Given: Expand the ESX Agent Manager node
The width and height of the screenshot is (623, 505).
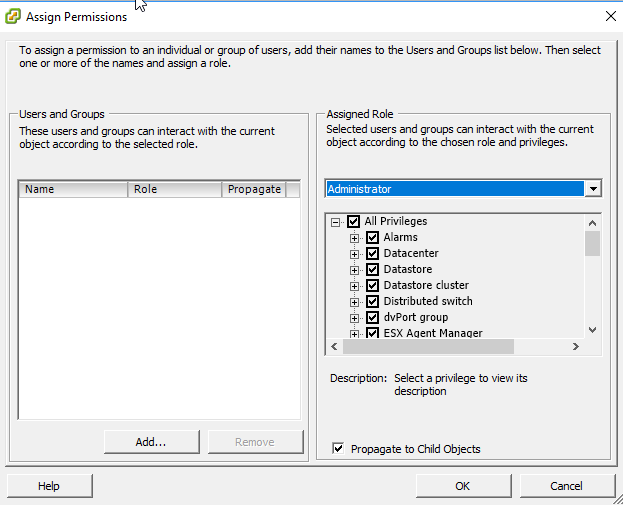Looking at the screenshot, I should click(x=354, y=334).
